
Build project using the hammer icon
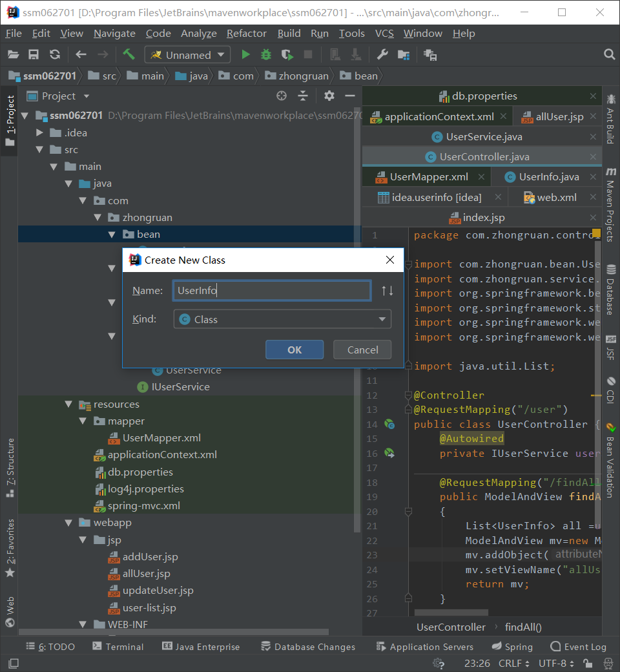pos(129,54)
